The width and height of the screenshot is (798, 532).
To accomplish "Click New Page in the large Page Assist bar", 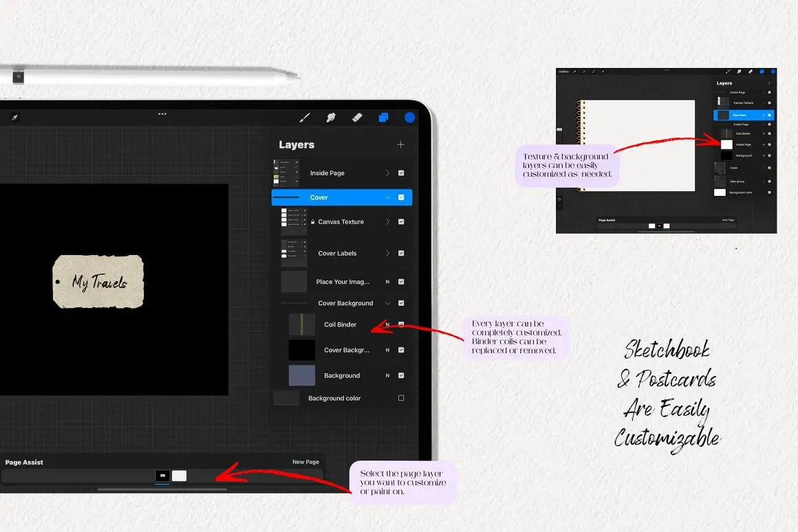I will 305,462.
